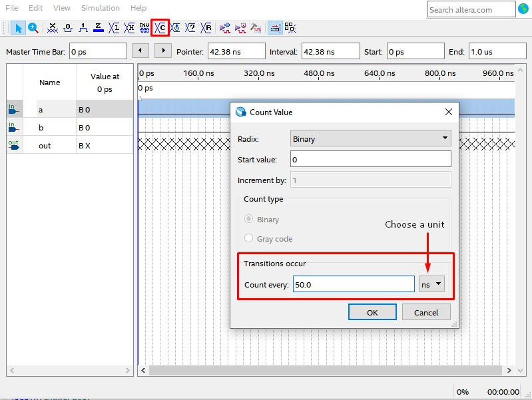
Task: Select the Binary count type radio button
Action: click(x=249, y=220)
